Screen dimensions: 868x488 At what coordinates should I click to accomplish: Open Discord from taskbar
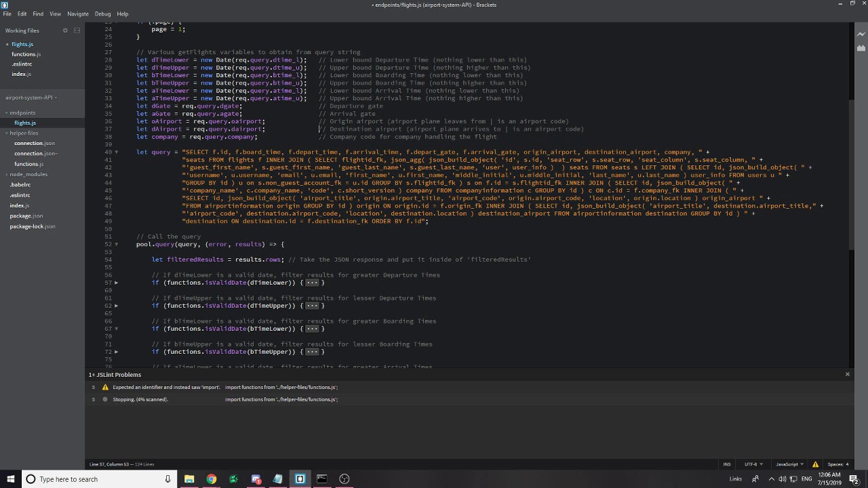pyautogui.click(x=256, y=479)
